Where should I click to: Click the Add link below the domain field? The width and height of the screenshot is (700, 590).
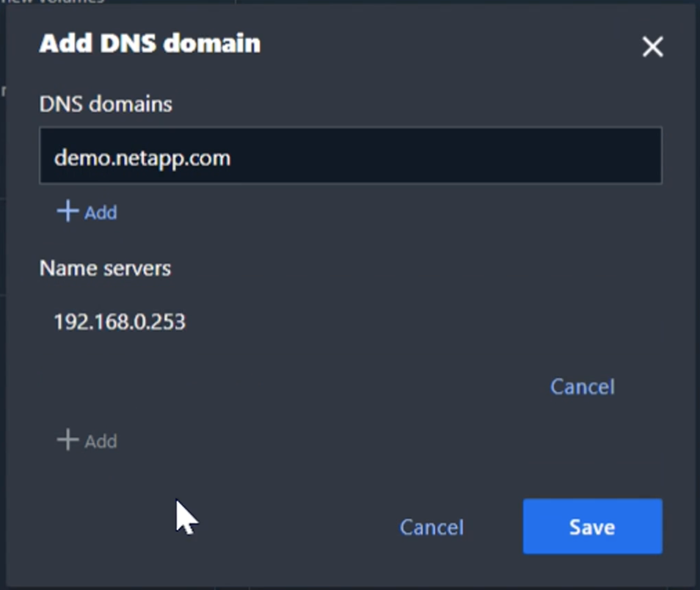(101, 213)
